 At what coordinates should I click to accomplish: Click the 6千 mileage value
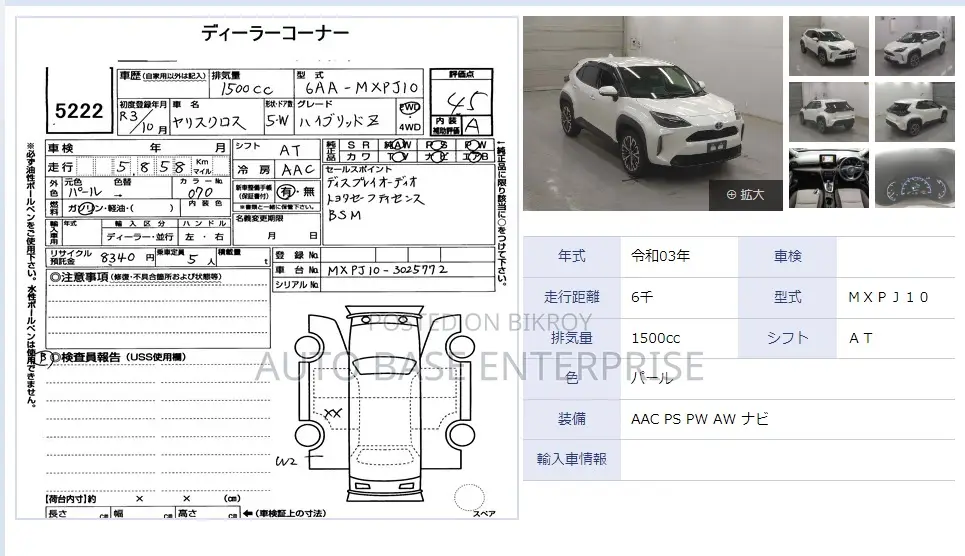click(x=642, y=297)
